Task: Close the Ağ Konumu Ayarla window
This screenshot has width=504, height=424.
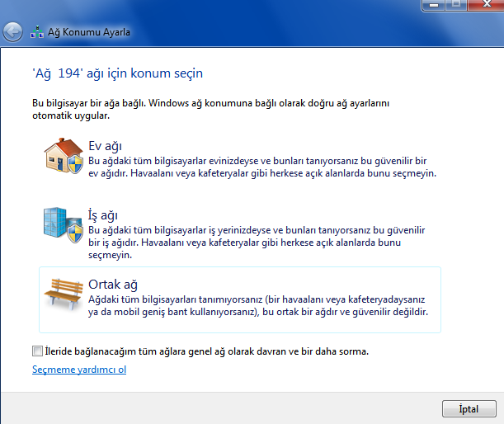Action: point(487,4)
